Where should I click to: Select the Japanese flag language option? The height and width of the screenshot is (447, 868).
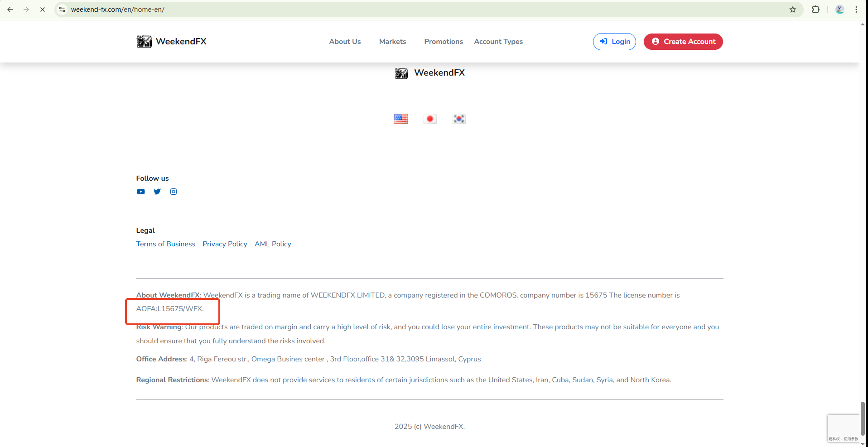pos(430,119)
